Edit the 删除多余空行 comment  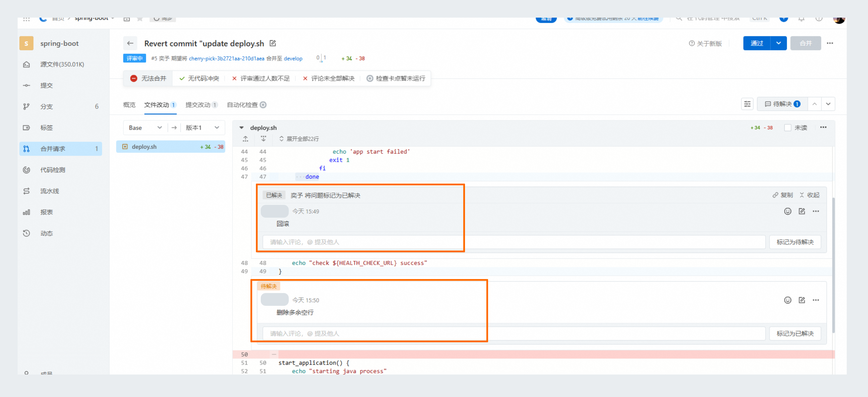tap(802, 300)
